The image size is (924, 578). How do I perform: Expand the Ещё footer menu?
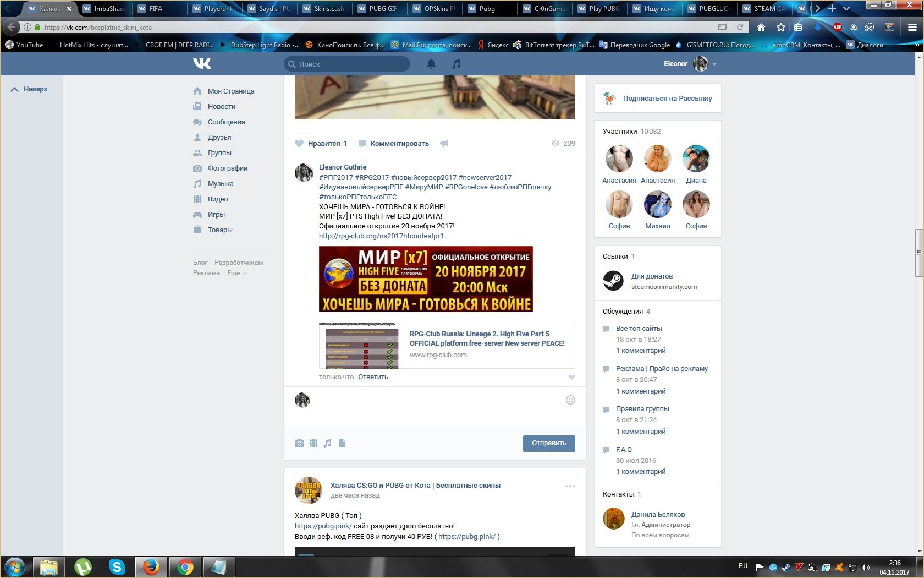[x=237, y=273]
